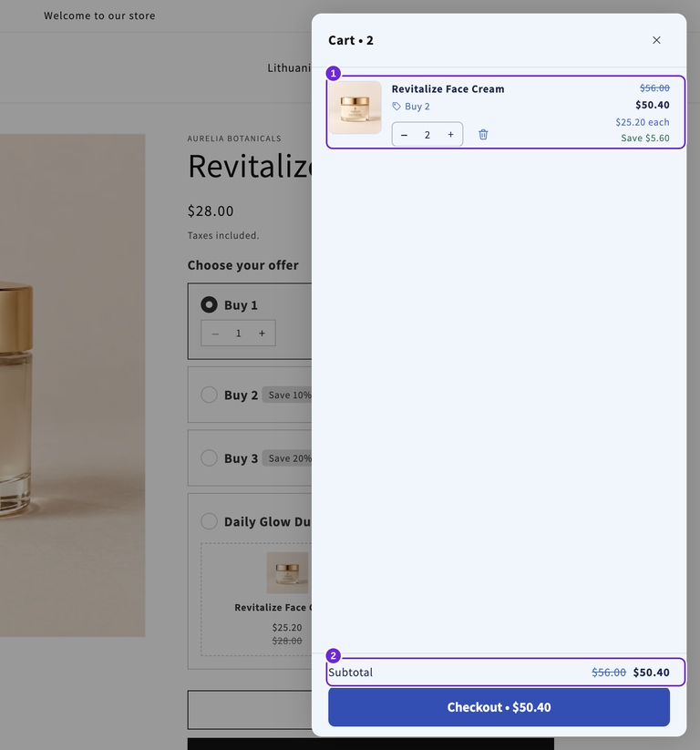Image resolution: width=700 pixels, height=750 pixels.
Task: Click the Checkout • $50.40 button
Action: (x=499, y=707)
